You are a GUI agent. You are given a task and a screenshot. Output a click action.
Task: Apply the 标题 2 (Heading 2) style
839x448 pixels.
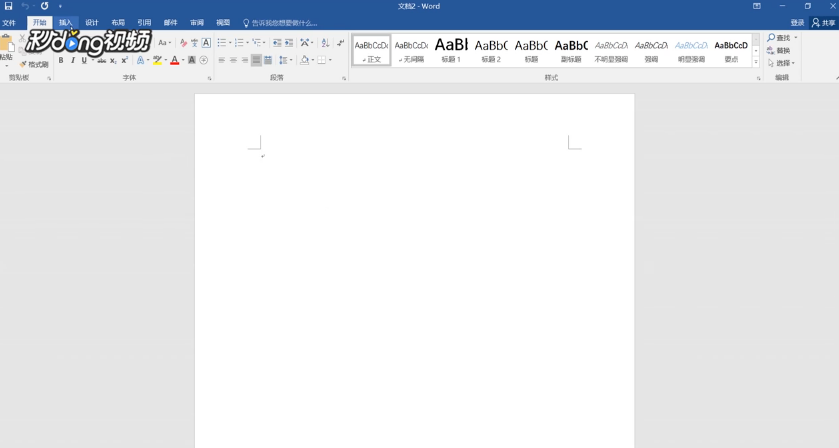(491, 51)
